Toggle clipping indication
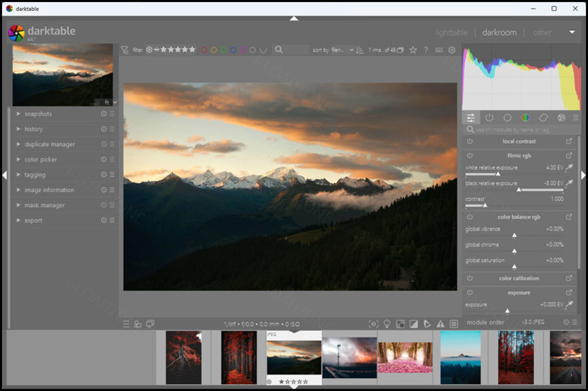The image size is (588, 391). [414, 324]
